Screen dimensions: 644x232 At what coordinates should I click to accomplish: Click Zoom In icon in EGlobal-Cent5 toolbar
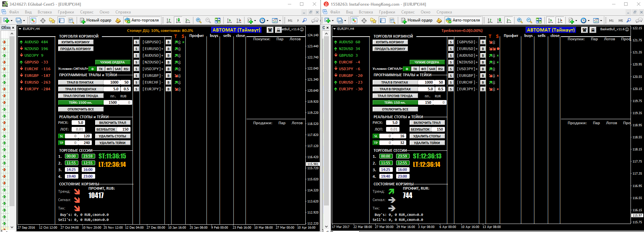(199, 20)
